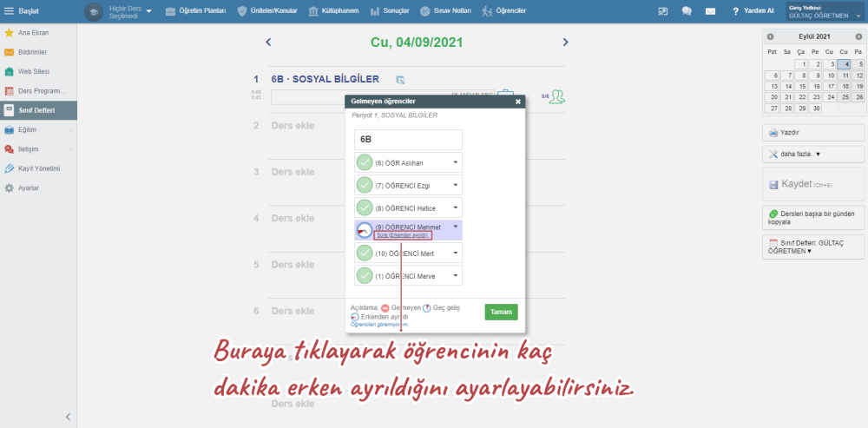The image size is (868, 428).
Task: Toggle attendance check for ÖĞRENCİ Hatice
Action: (x=365, y=208)
